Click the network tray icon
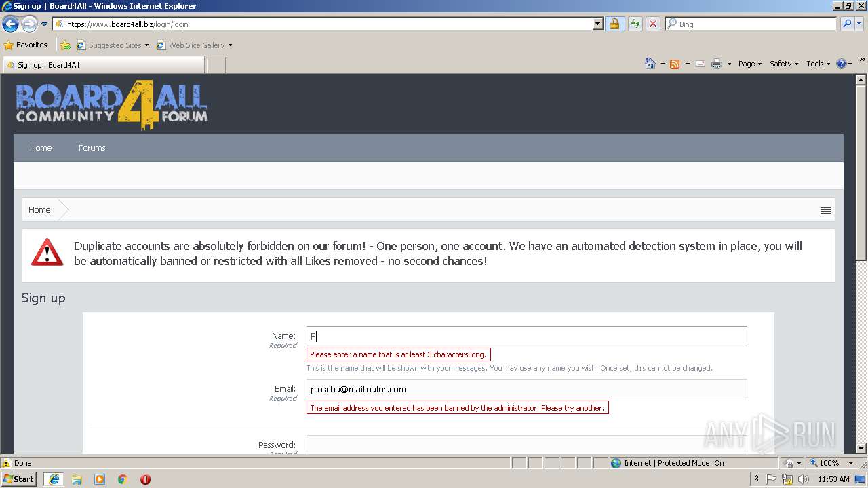This screenshot has height=488, width=868. click(787, 479)
